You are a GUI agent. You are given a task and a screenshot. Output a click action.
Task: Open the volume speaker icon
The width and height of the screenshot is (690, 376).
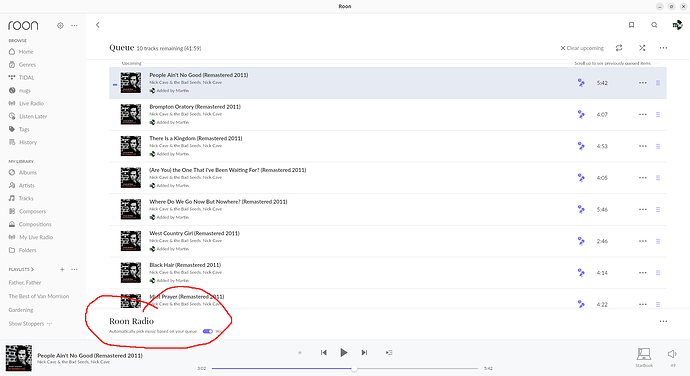click(672, 354)
